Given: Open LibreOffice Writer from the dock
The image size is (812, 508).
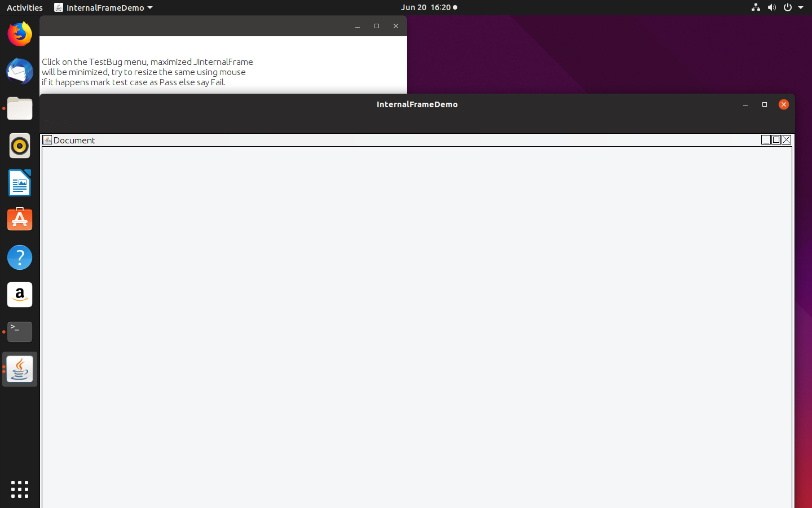Looking at the screenshot, I should (20, 183).
